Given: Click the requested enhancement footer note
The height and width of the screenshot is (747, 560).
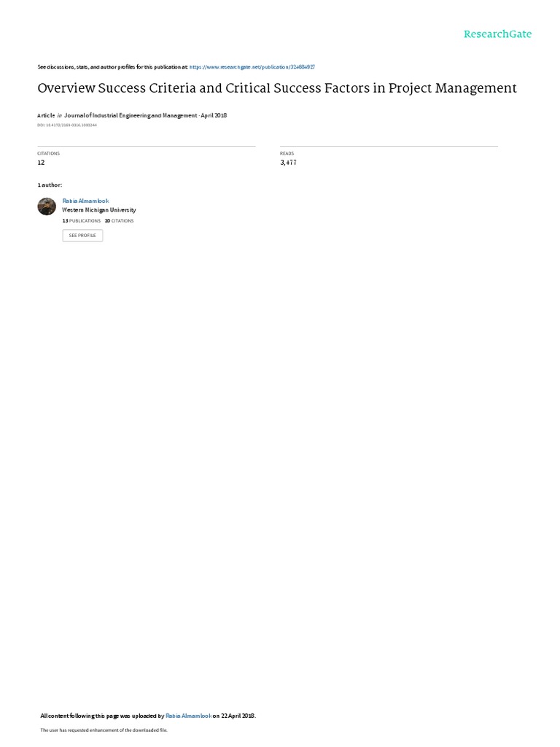Looking at the screenshot, I should 104,729.
